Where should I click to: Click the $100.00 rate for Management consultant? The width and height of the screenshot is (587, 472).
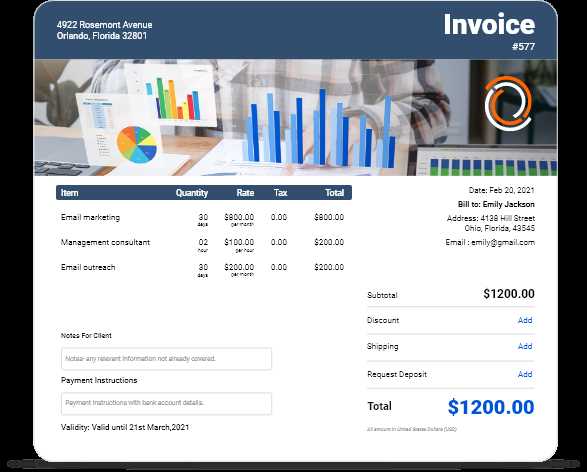coord(239,242)
